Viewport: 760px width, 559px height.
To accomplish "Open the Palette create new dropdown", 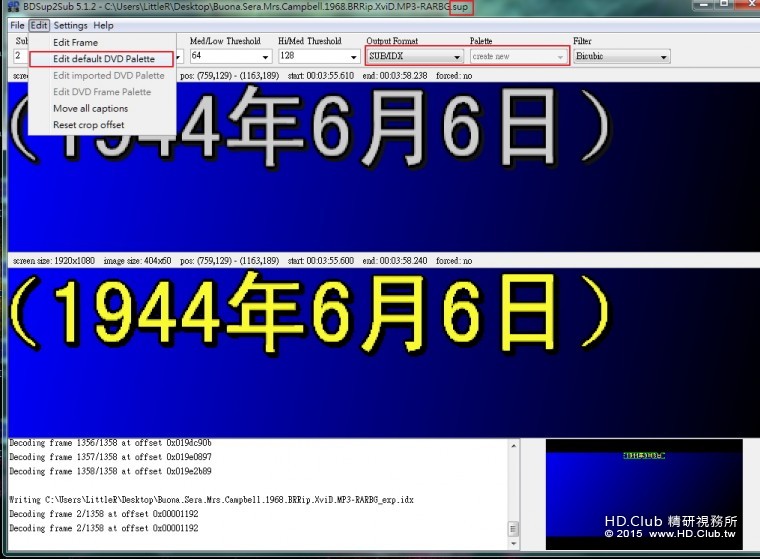I will point(519,56).
